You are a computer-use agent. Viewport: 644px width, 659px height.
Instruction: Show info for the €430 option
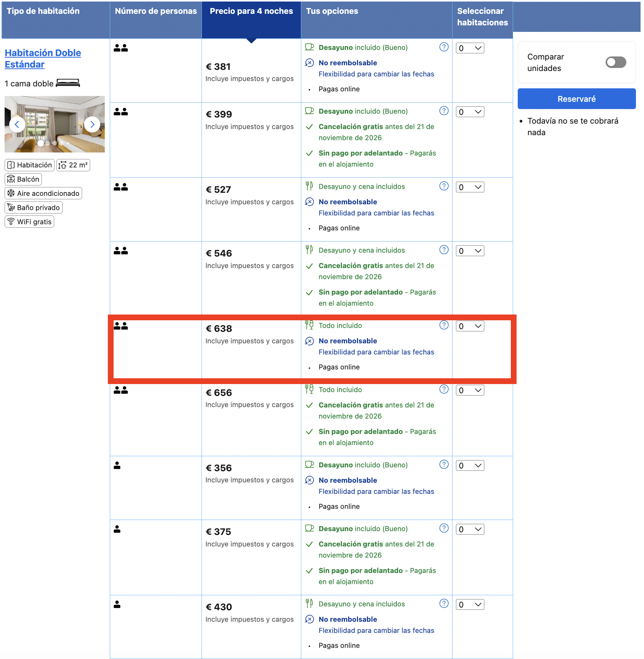pyautogui.click(x=444, y=604)
